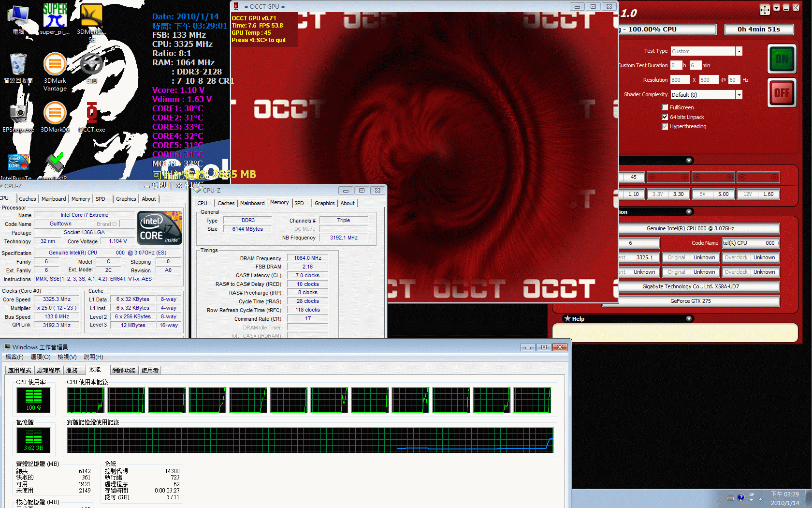Viewport: 812px width, 508px height.
Task: Minimize OCCT with its underscore icon
Action: (x=786, y=8)
